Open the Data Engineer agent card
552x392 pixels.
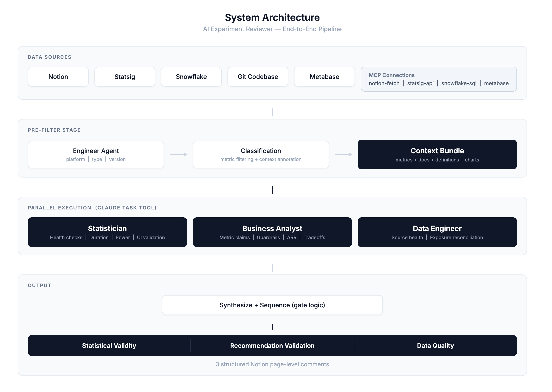coord(437,232)
